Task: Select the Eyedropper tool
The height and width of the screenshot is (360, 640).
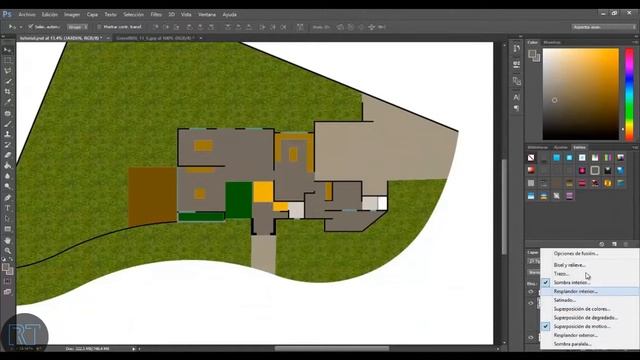Action: click(x=7, y=102)
